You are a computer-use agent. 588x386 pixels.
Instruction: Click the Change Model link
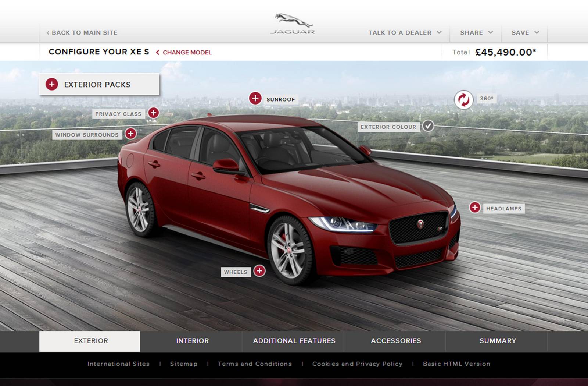pos(184,53)
